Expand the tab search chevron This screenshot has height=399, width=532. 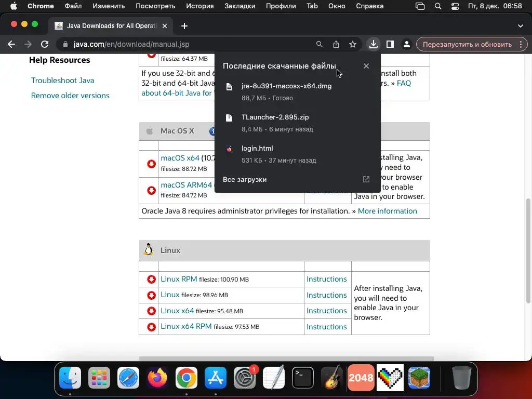(x=521, y=26)
